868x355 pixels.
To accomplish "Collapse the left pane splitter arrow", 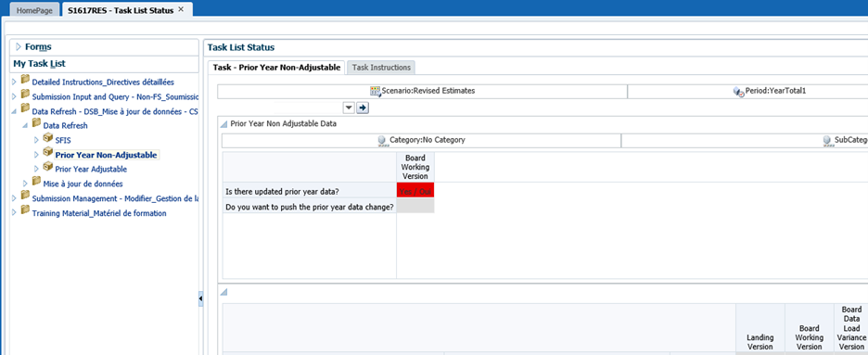I will point(200,299).
